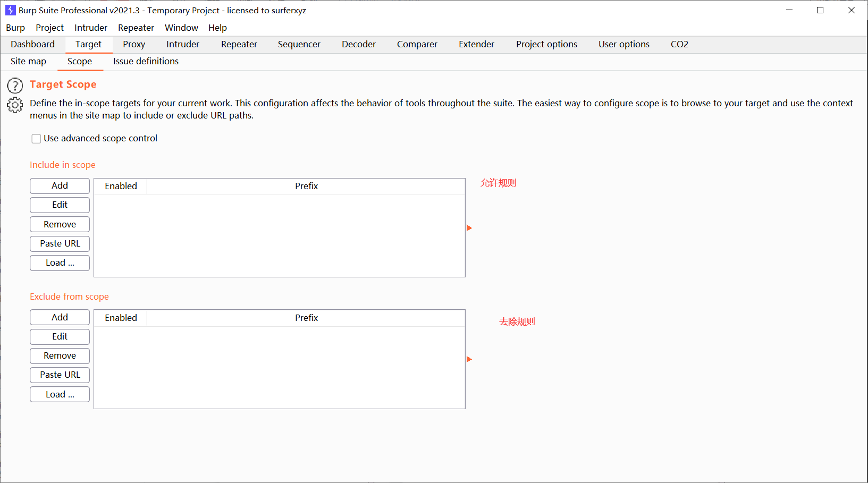Open the Repeater menu in menu bar
This screenshot has height=483, width=868.
tap(136, 28)
